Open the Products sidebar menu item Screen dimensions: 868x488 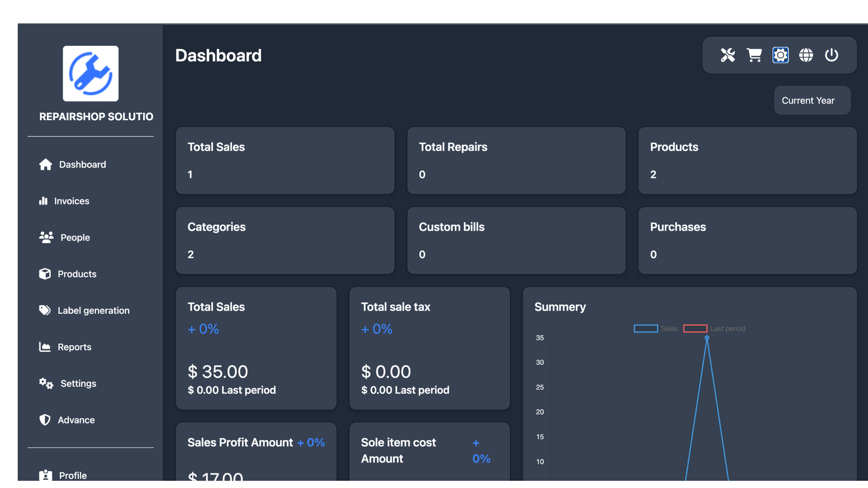coord(77,274)
